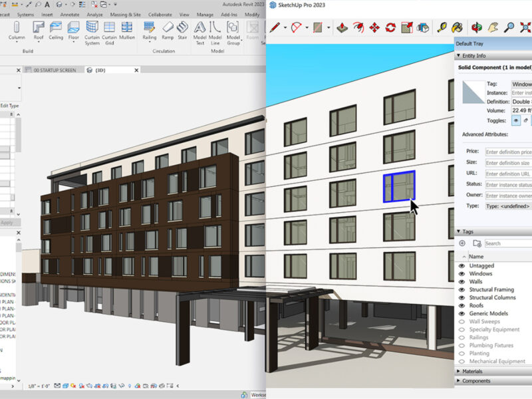The image size is (532, 399).
Task: Click the Add Tag button
Action: 463,243
